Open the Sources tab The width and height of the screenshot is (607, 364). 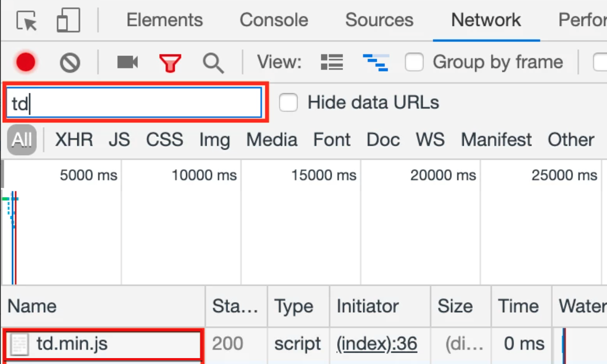coord(379,20)
